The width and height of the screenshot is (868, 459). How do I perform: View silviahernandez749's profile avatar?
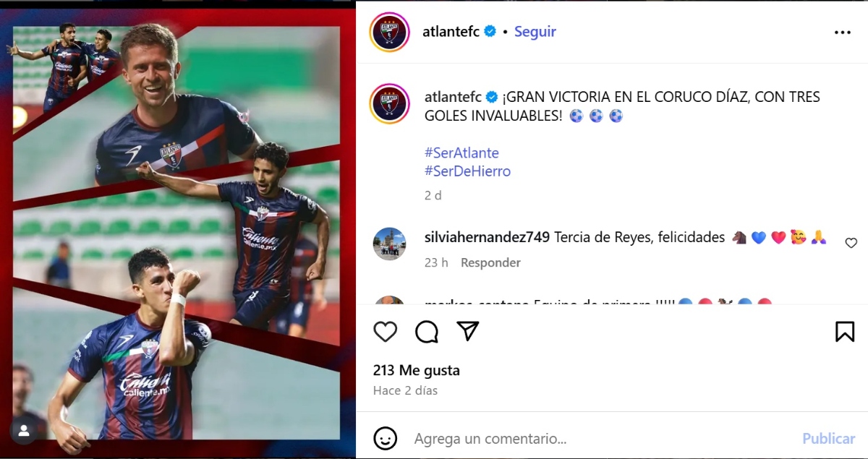[x=390, y=244]
